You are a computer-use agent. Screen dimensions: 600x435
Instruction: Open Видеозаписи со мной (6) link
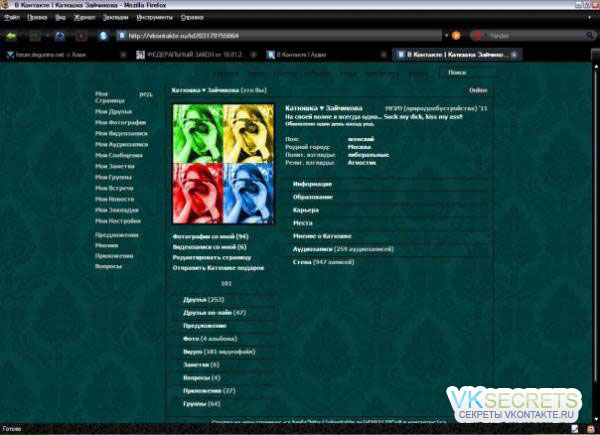(209, 247)
